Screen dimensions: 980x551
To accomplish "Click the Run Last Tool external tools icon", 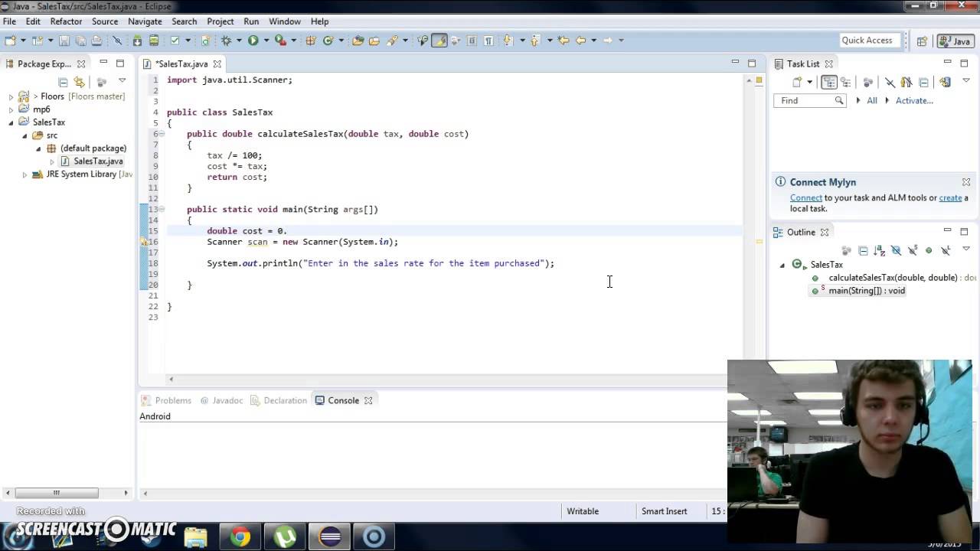I will tap(280, 41).
